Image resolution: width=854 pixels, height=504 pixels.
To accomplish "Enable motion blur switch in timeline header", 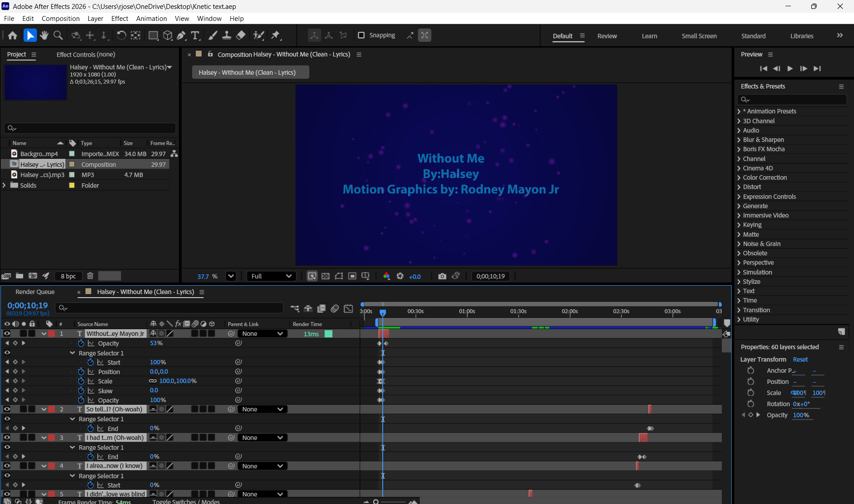I will [335, 308].
